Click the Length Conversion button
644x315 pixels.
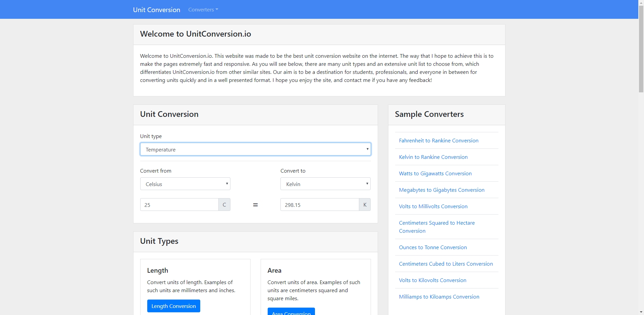(173, 306)
